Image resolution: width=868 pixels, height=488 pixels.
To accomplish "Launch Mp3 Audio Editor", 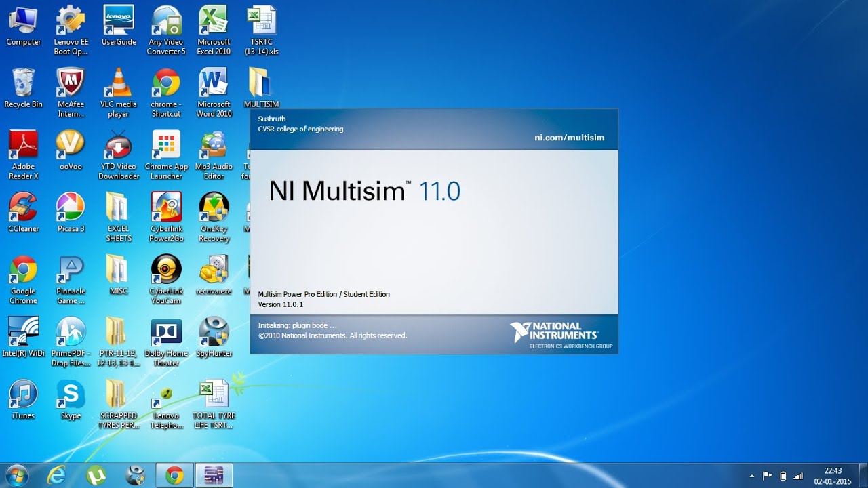I will pos(214,155).
